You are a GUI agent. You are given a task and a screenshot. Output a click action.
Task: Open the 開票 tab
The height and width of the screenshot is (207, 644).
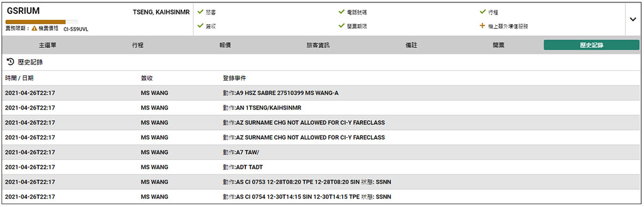pos(499,45)
